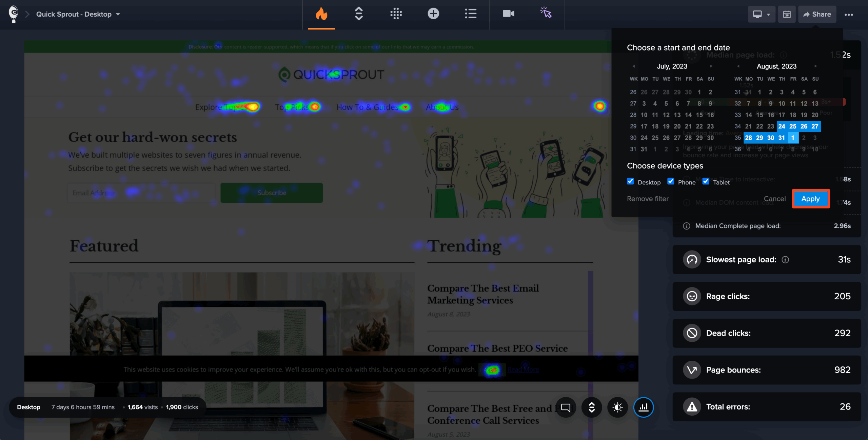The height and width of the screenshot is (440, 868).
Task: Click the Rage clicks value 205
Action: 842,296
